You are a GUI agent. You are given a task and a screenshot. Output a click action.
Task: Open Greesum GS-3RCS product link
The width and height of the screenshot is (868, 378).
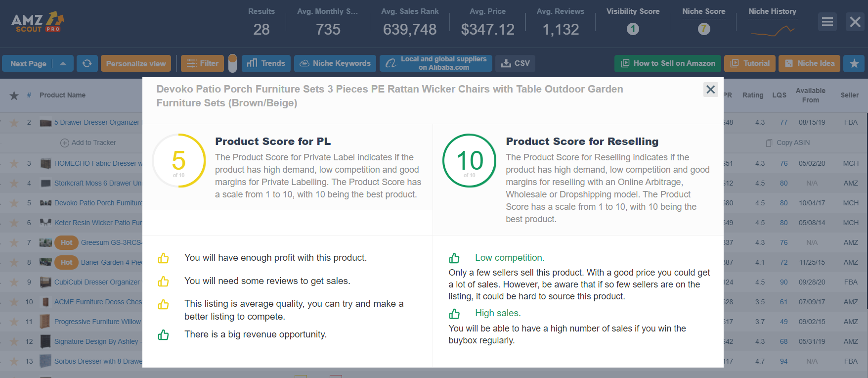[x=111, y=242]
